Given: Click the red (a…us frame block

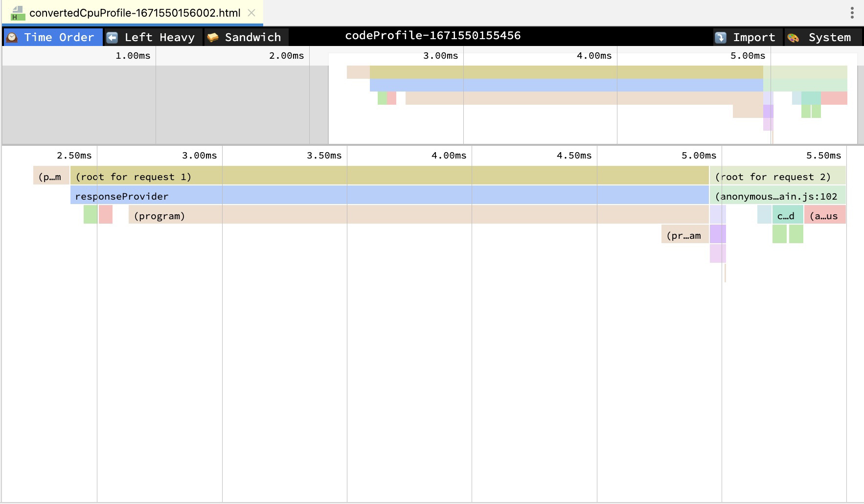Looking at the screenshot, I should click(x=825, y=215).
